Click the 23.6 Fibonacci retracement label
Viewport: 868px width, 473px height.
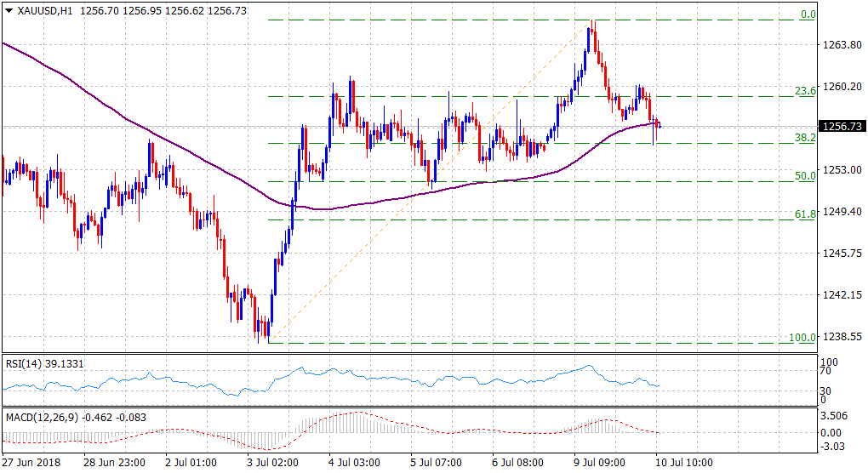click(805, 90)
